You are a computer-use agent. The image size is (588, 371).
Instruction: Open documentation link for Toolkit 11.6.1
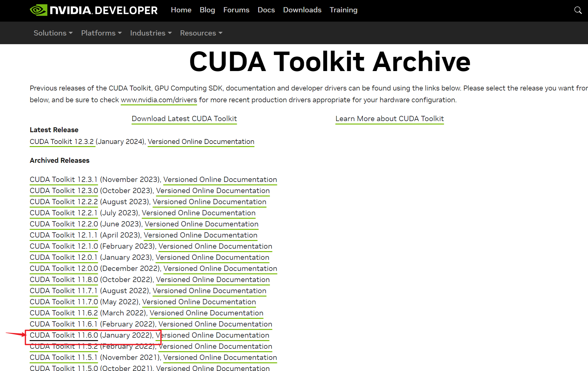pyautogui.click(x=215, y=324)
